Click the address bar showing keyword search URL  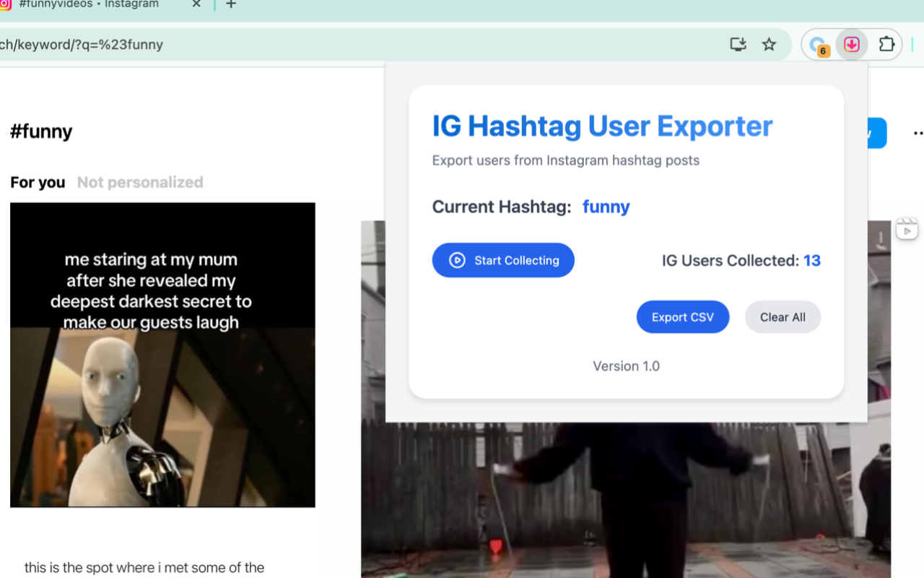82,44
